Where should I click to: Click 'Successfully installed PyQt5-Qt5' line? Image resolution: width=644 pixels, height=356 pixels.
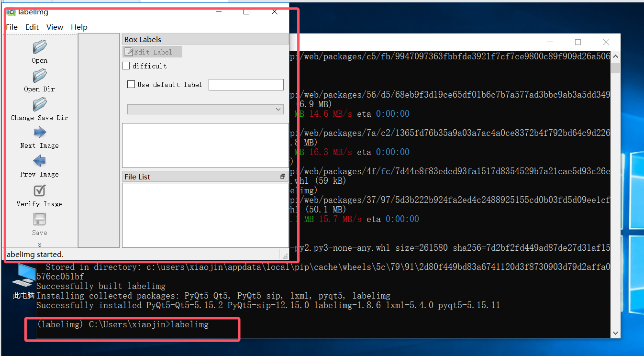[268, 305]
